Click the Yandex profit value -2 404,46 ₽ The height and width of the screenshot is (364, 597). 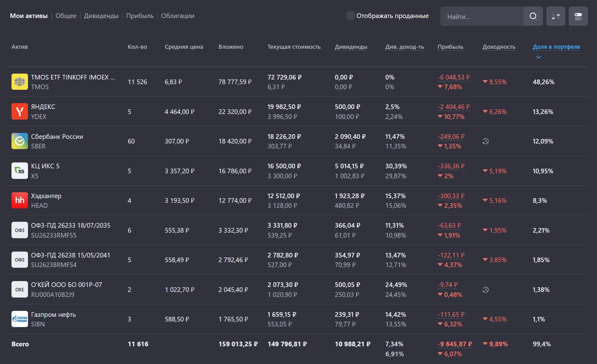[454, 107]
